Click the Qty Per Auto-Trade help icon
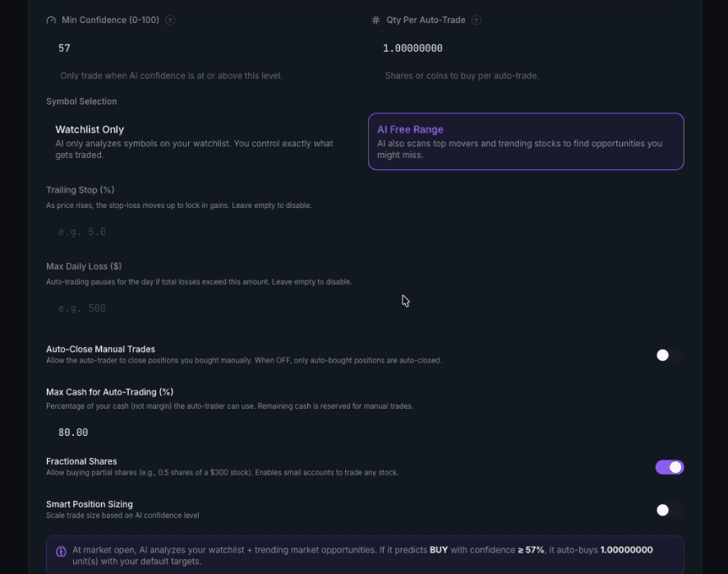728x574 pixels. (x=477, y=20)
